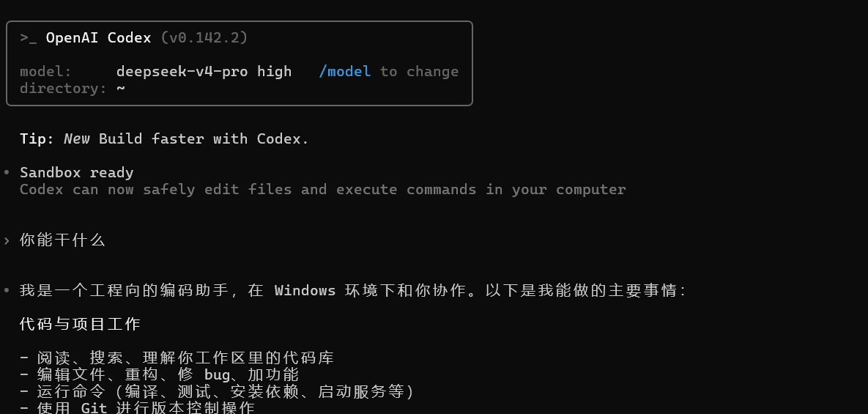Screen dimensions: 868x414
Task: Click the 代码与项目工作 heading
Action: tap(81, 324)
